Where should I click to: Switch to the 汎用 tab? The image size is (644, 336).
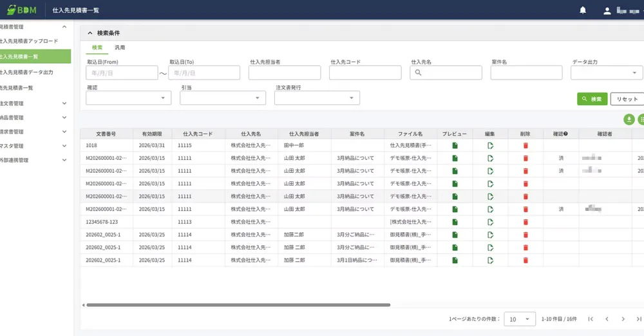click(x=120, y=48)
